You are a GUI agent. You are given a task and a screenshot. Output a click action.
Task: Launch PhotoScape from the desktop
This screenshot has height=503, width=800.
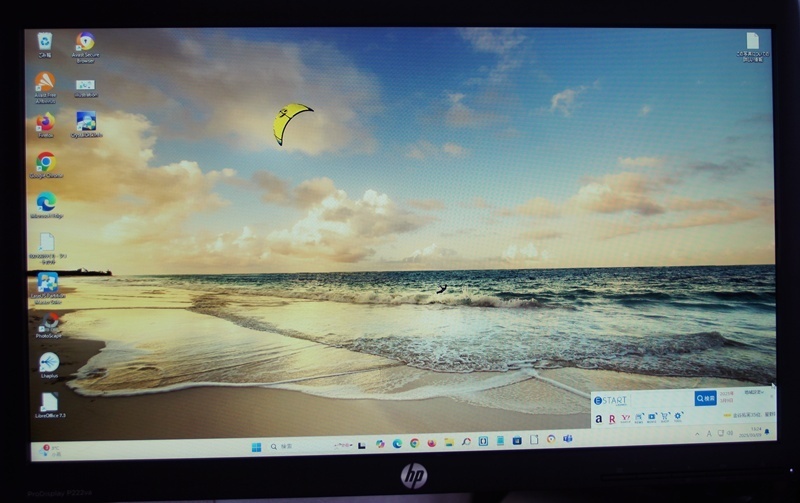[x=48, y=322]
